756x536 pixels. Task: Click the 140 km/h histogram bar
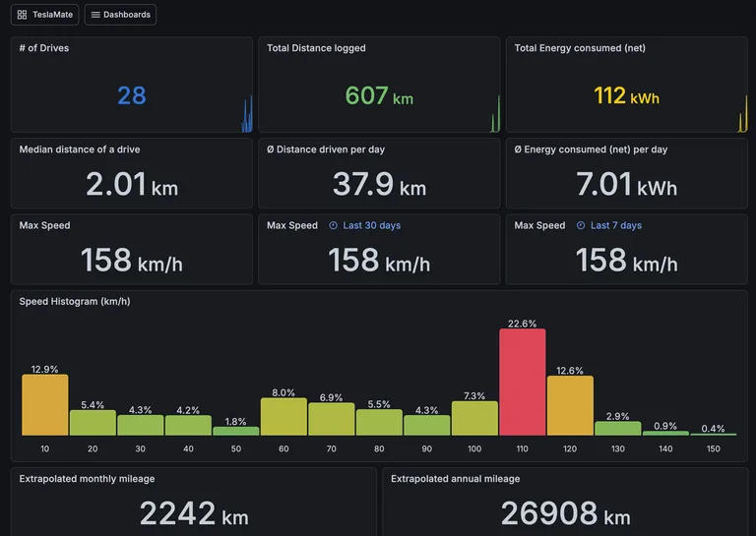pos(665,434)
